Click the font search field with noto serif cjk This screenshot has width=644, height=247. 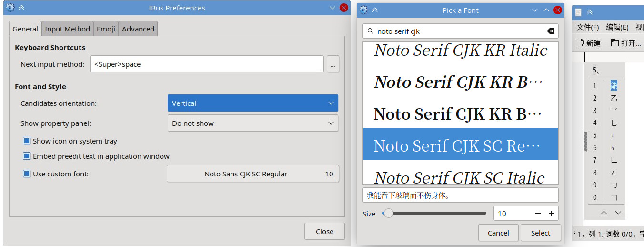point(460,31)
